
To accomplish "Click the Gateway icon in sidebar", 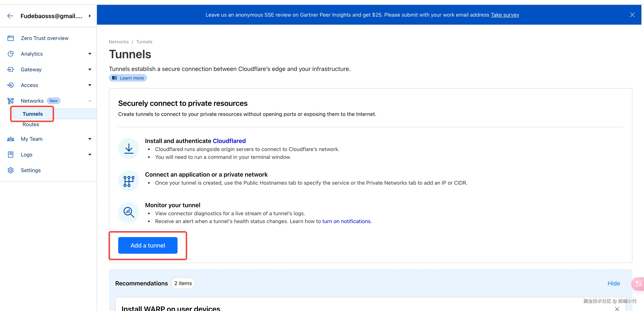I will [x=10, y=70].
